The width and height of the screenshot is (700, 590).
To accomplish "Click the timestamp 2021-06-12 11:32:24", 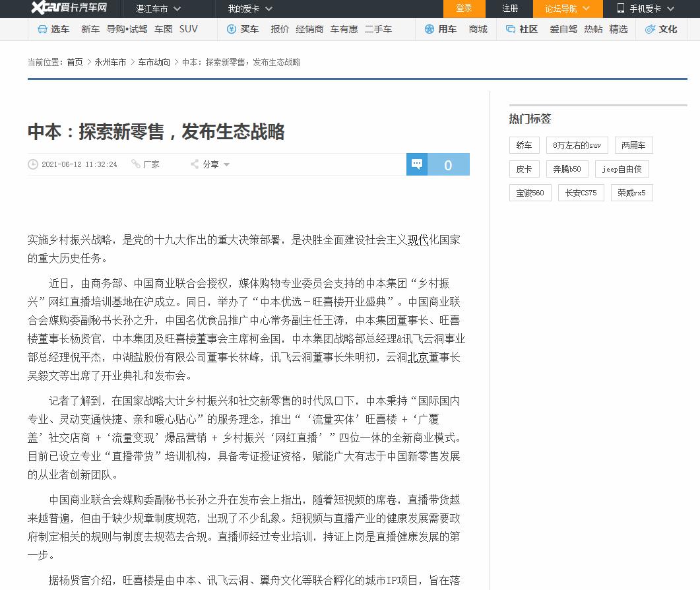I will pos(79,164).
